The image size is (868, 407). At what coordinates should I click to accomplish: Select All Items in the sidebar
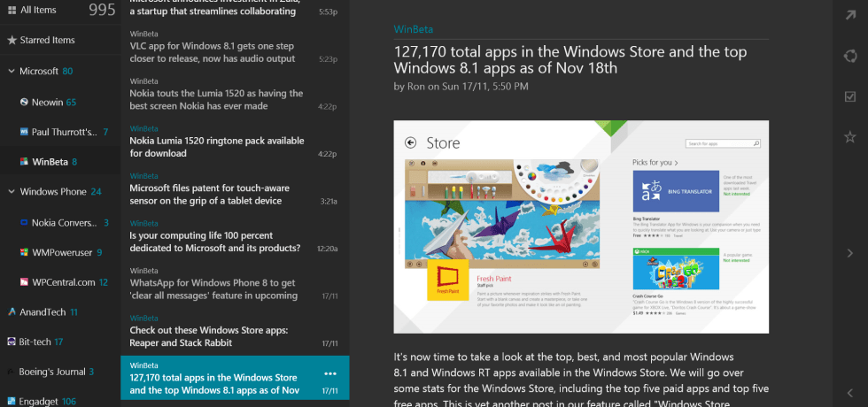point(38,10)
